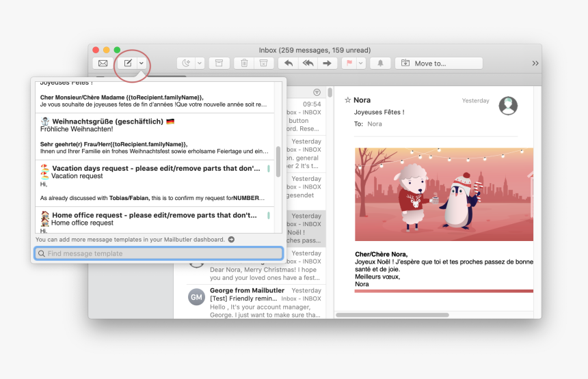Click the horizontal scrollbar in message preview
Viewport: 588px width, 379px height.
coord(392,315)
